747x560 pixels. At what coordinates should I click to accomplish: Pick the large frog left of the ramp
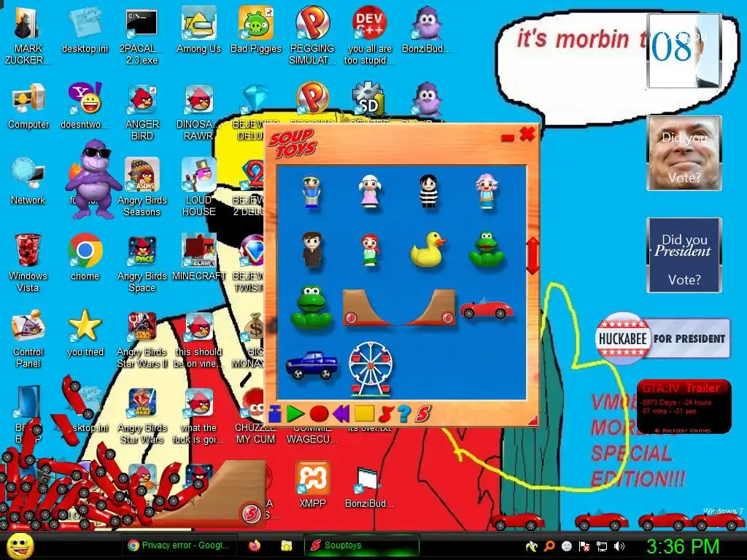311,307
